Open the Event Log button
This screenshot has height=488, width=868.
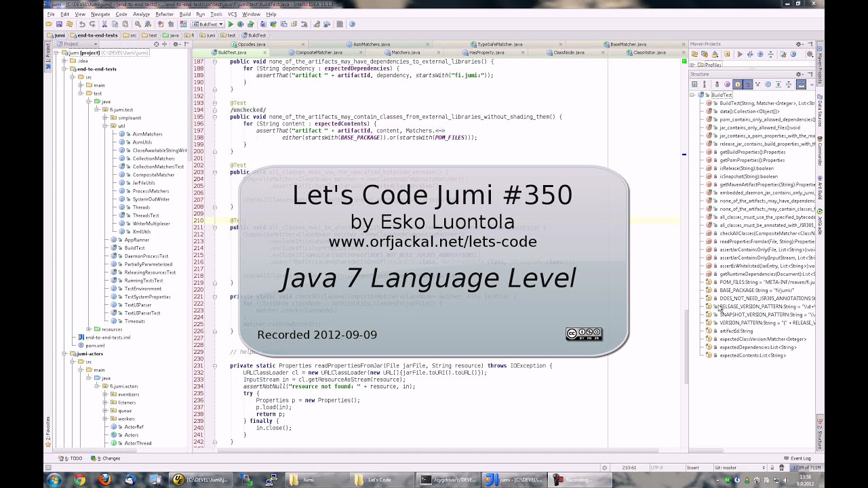coord(796,458)
